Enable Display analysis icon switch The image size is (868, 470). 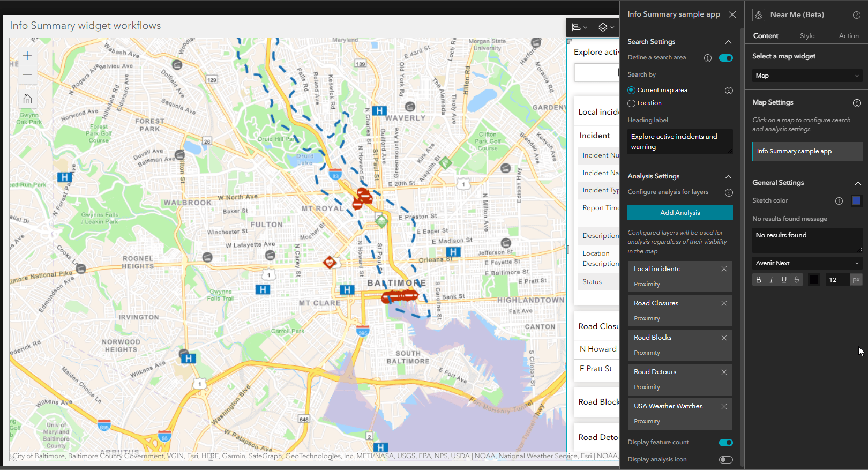(x=726, y=460)
